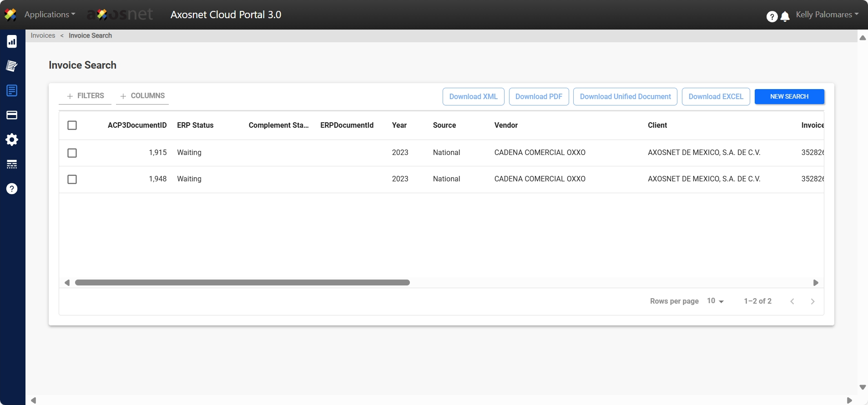Open the rows per page dropdown
The image size is (868, 405).
pos(715,301)
